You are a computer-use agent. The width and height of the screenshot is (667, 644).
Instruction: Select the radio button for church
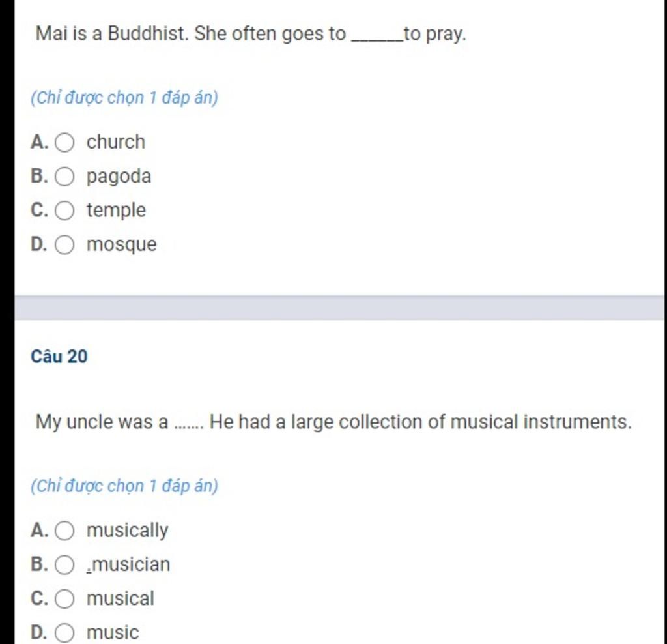coord(64,142)
